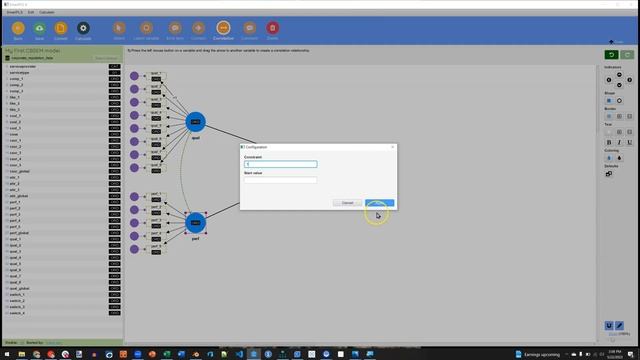Pick the Error term tool
640x360 pixels.
point(175,28)
